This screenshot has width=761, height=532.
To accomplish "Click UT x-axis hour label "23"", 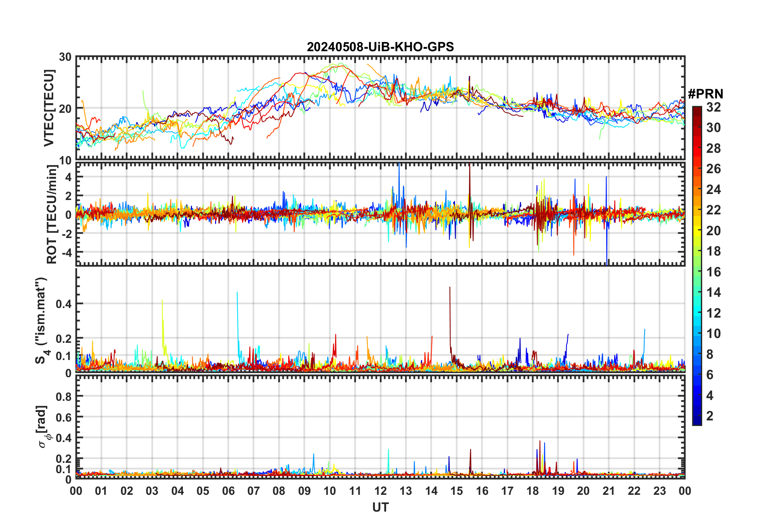I will pos(659,491).
